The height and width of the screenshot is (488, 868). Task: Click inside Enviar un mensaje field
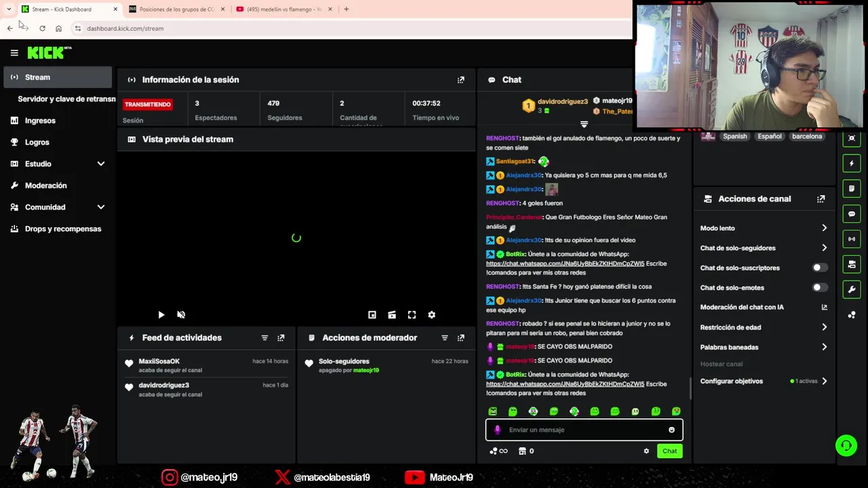click(585, 430)
